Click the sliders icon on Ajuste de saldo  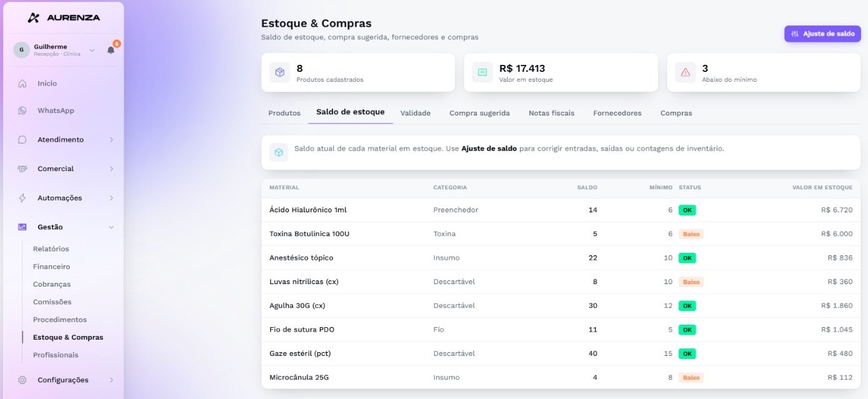[795, 34]
